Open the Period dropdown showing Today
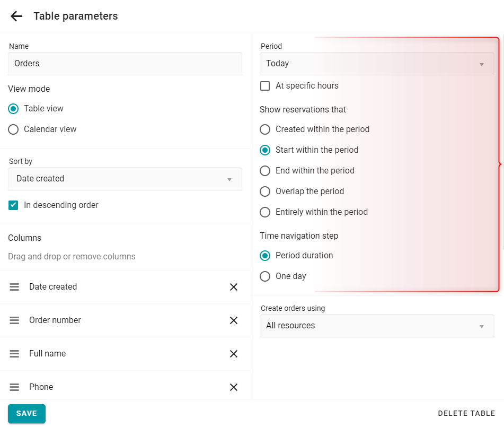Image resolution: width=504 pixels, height=427 pixels. tap(377, 64)
